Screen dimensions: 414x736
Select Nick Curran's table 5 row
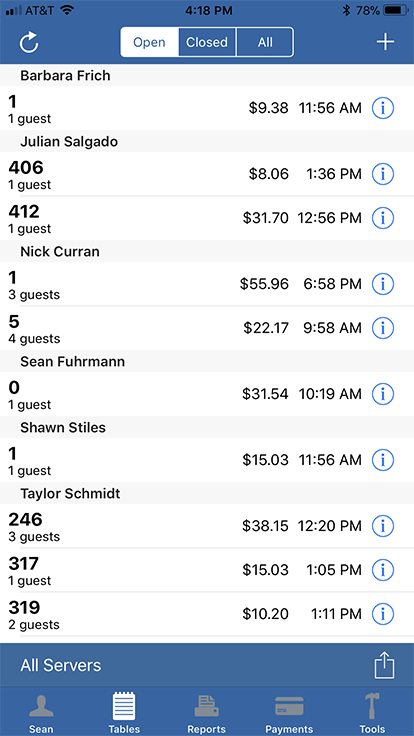pyautogui.click(x=207, y=328)
